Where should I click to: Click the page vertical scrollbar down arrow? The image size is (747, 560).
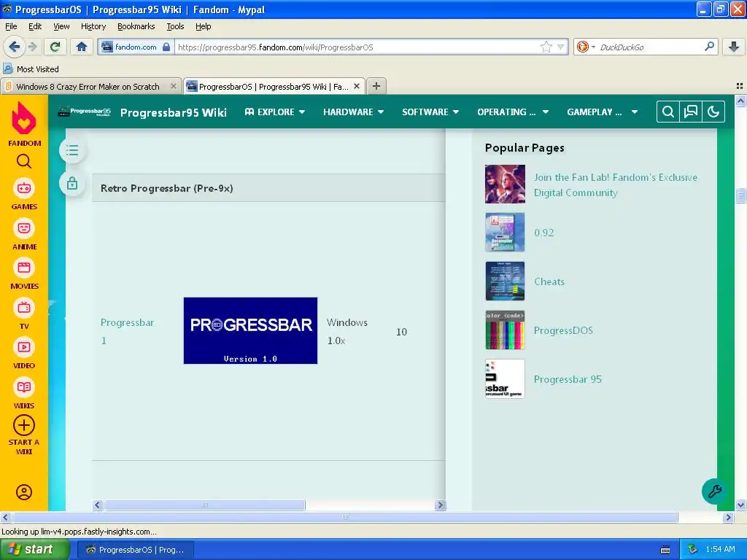[x=740, y=505]
